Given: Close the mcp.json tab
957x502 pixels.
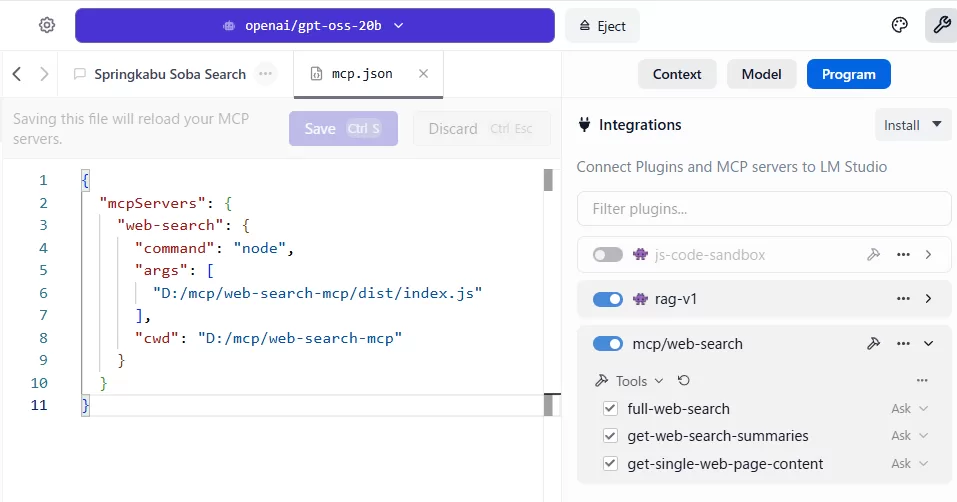Looking at the screenshot, I should tap(423, 74).
